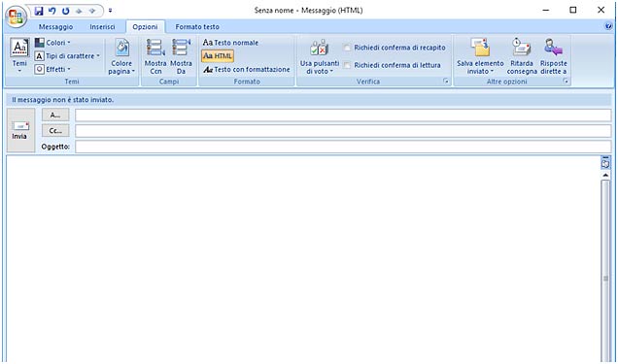Image resolution: width=618 pixels, height=364 pixels.
Task: Go to next item arrow
Action: point(92,11)
